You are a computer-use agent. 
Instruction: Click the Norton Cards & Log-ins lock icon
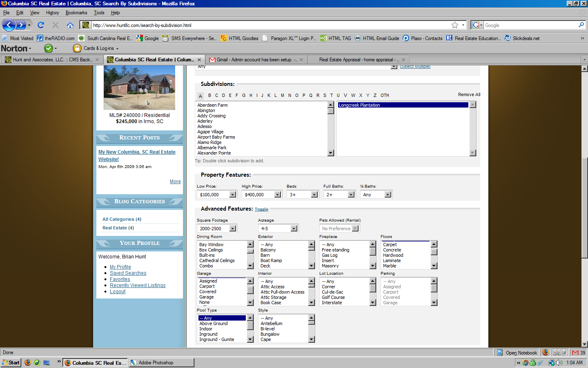click(77, 48)
